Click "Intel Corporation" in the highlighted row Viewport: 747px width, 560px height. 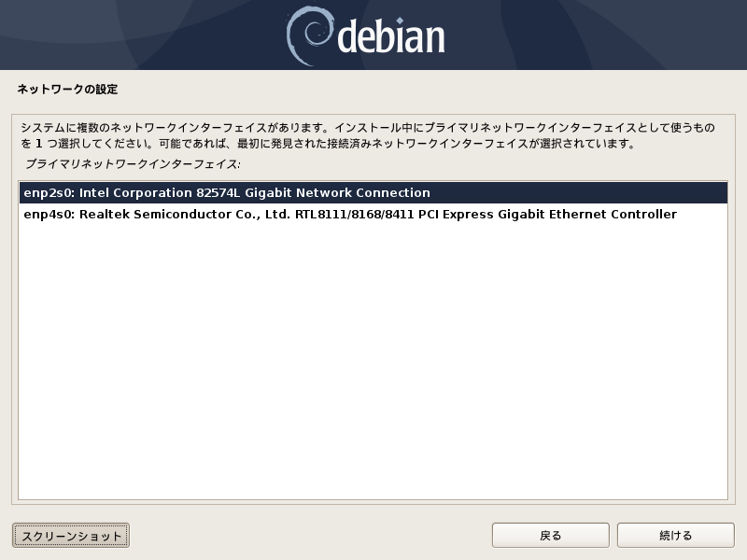[x=135, y=193]
